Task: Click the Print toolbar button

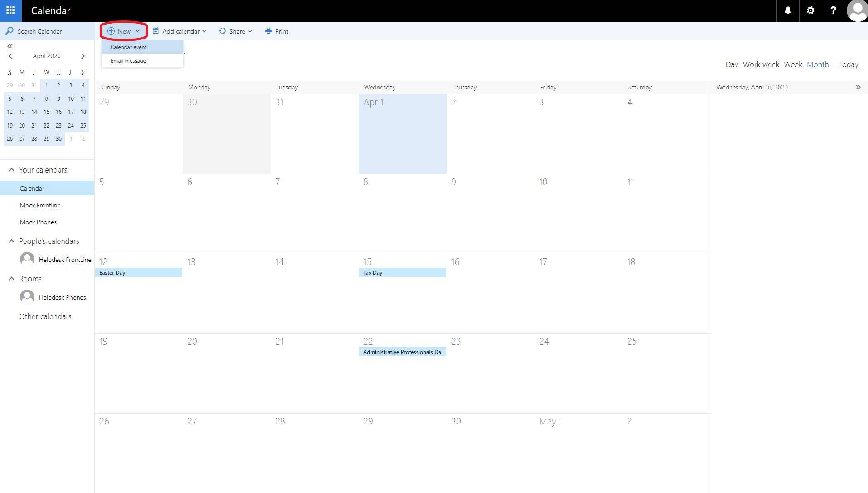Action: [x=277, y=31]
